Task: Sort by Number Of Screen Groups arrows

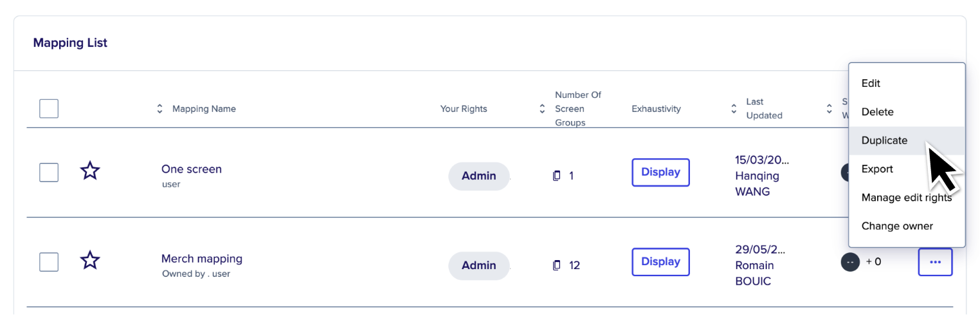Action: click(x=542, y=109)
